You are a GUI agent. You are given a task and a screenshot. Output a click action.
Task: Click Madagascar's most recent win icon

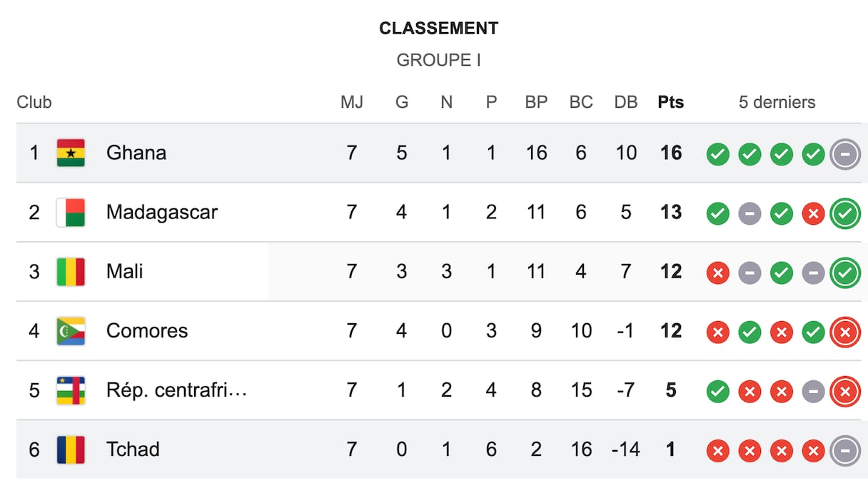point(844,213)
